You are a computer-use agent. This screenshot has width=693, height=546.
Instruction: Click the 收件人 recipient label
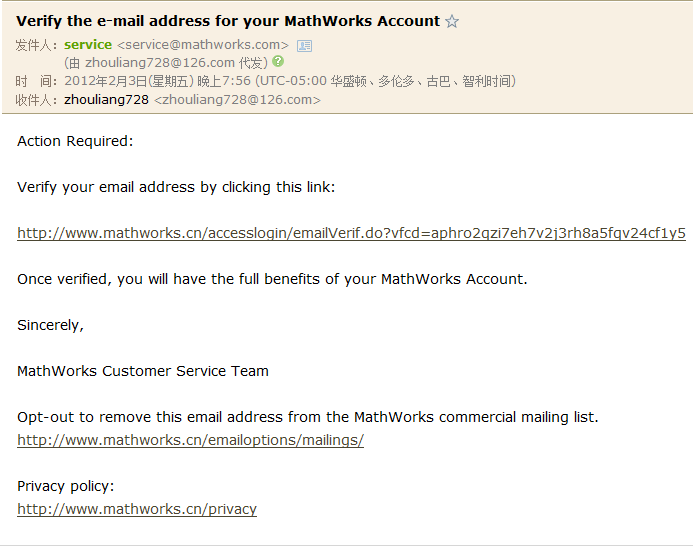coord(37,100)
